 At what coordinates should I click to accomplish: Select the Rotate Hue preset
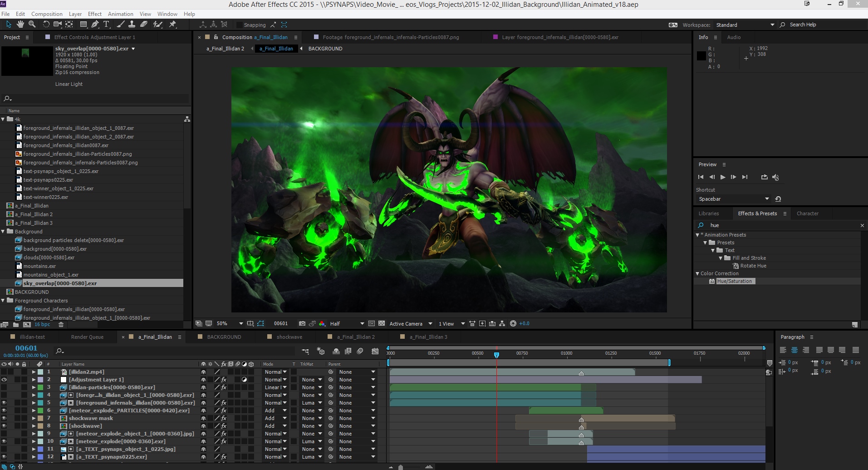coord(753,266)
